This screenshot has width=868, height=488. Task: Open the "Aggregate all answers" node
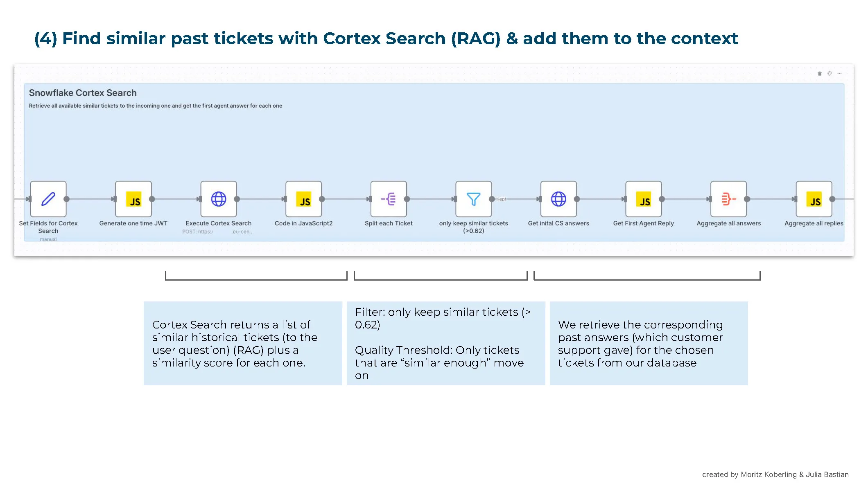pos(728,199)
